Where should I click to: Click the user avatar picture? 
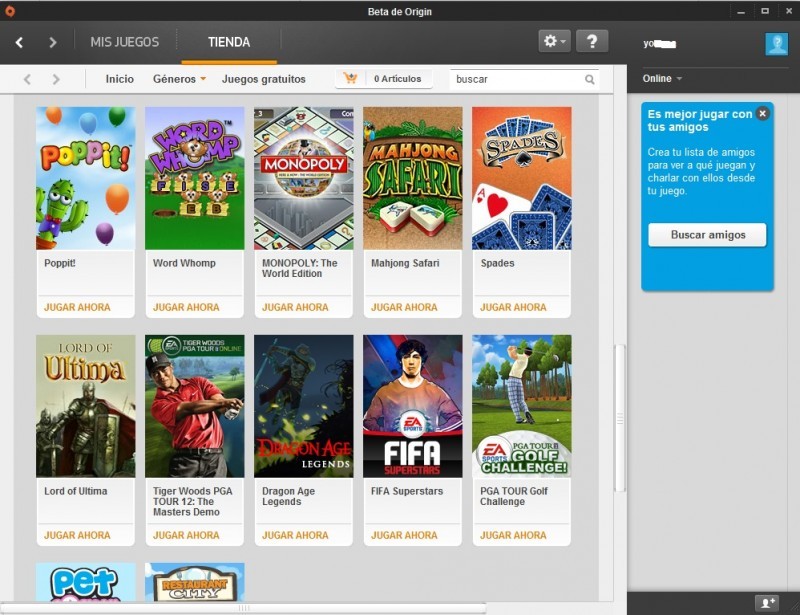tap(777, 44)
